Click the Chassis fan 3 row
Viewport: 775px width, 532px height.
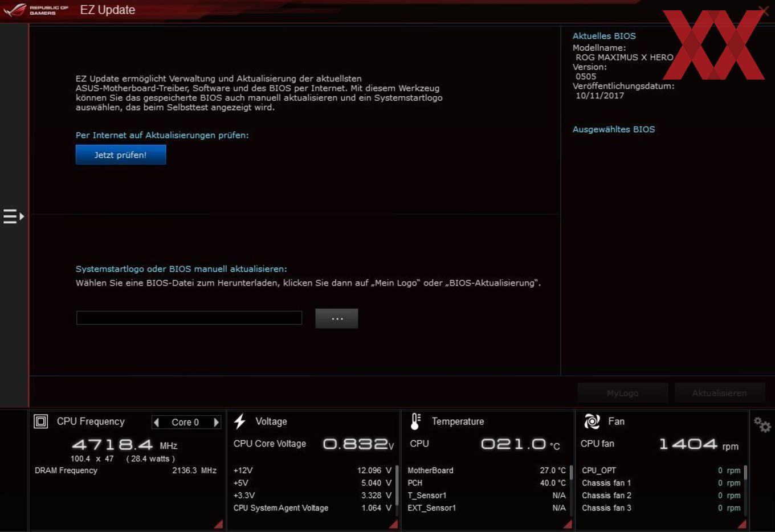pyautogui.click(x=661, y=508)
